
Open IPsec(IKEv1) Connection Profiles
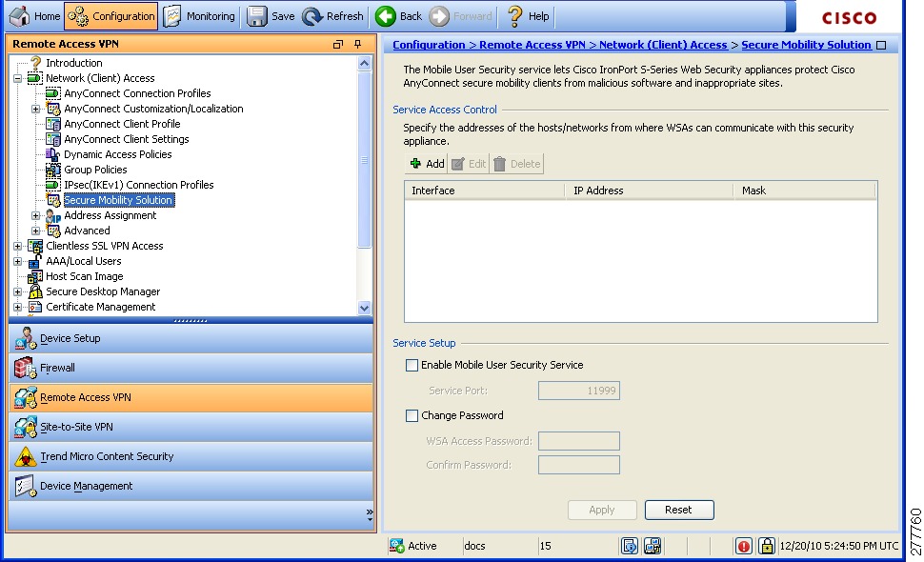tap(138, 185)
